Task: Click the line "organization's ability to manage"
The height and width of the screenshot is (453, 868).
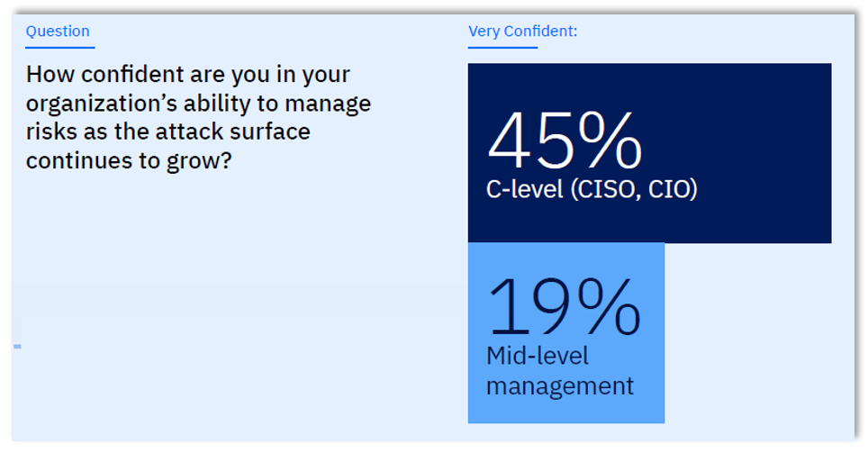Action: tap(198, 104)
